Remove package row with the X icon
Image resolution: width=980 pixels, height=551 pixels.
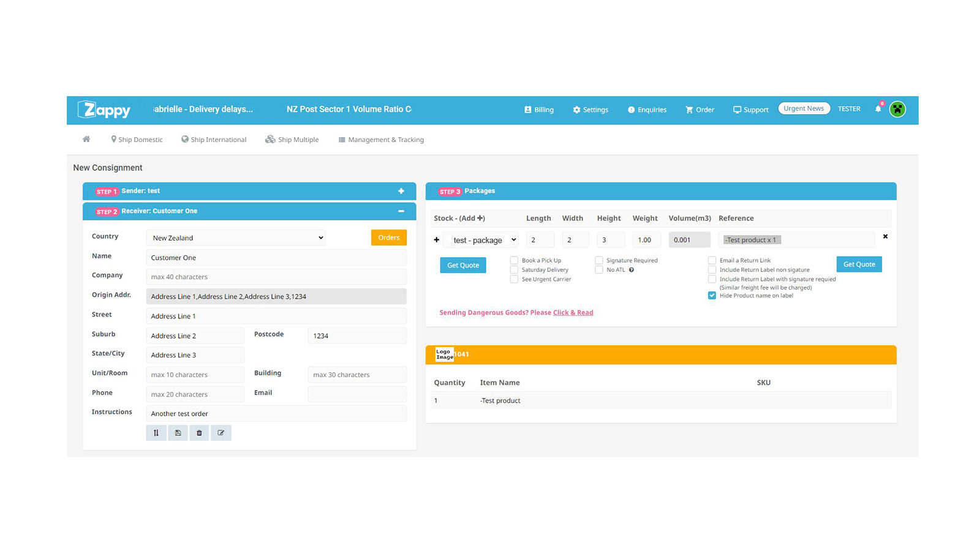[885, 236]
